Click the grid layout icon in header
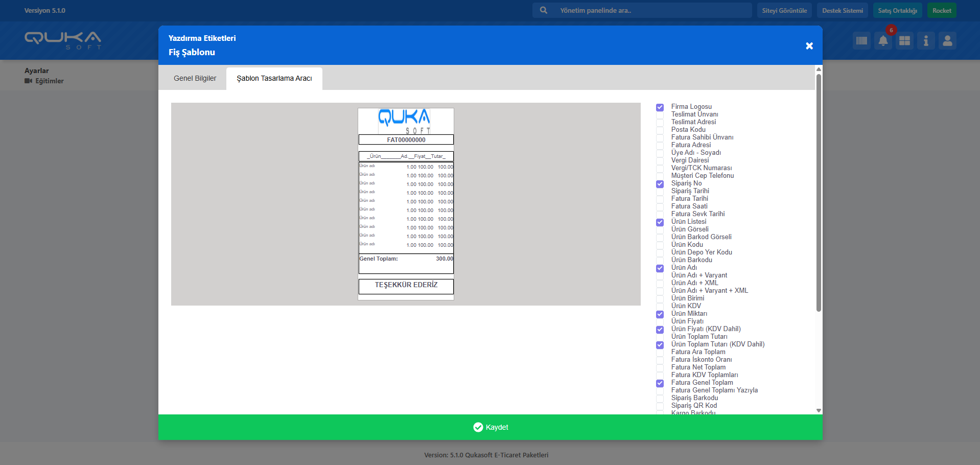The height and width of the screenshot is (465, 980). click(904, 41)
